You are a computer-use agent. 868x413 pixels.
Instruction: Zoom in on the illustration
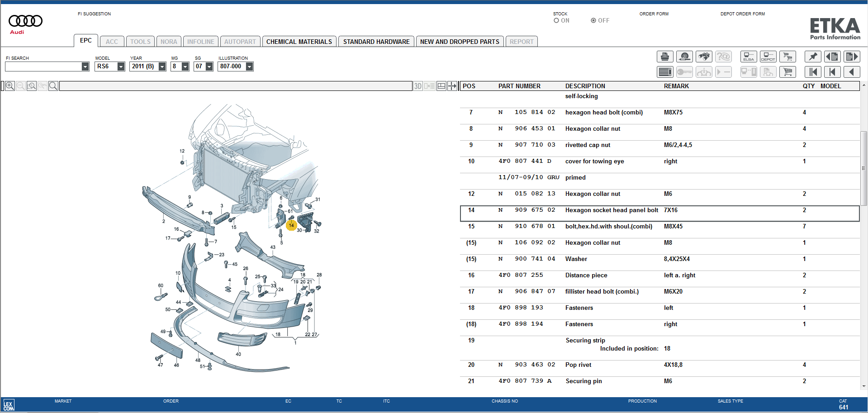point(9,86)
